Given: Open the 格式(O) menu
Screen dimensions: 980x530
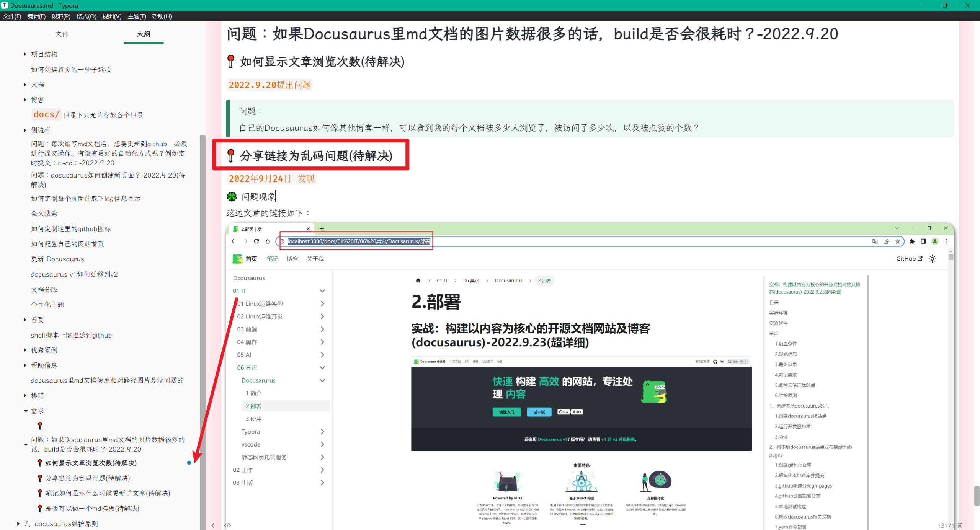Looking at the screenshot, I should 86,16.
